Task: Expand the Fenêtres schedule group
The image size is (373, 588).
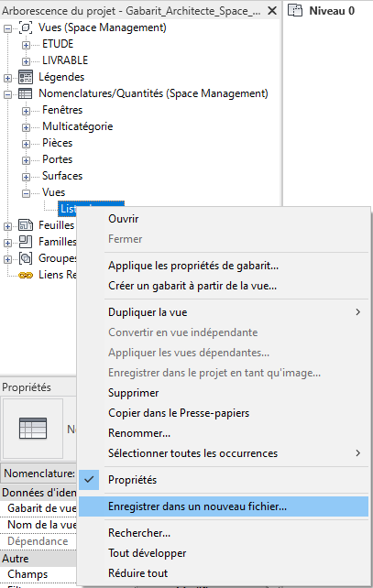Action: [x=26, y=111]
